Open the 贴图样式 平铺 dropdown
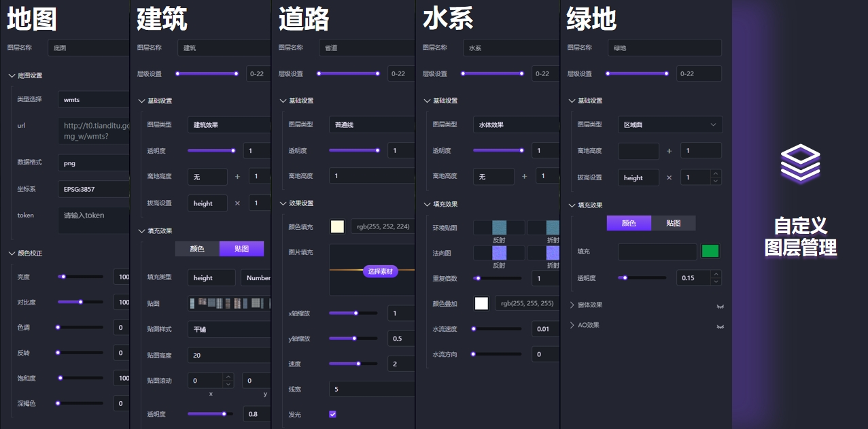Screen dimensions: 868x429 point(228,330)
